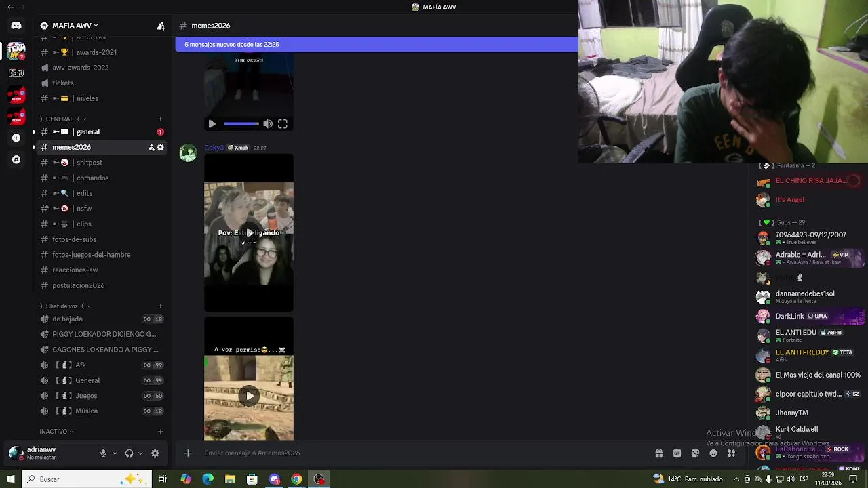Open DarkLink member in member list

[x=810, y=316]
